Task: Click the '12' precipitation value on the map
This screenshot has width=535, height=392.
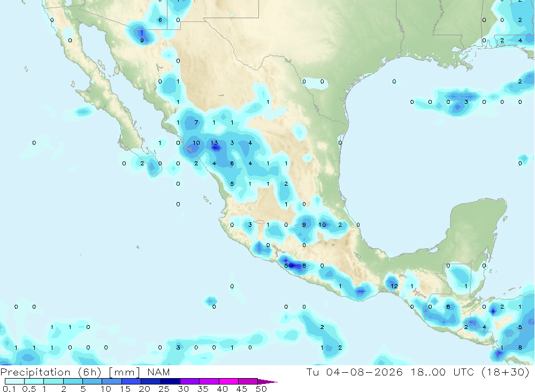Action: (x=394, y=286)
